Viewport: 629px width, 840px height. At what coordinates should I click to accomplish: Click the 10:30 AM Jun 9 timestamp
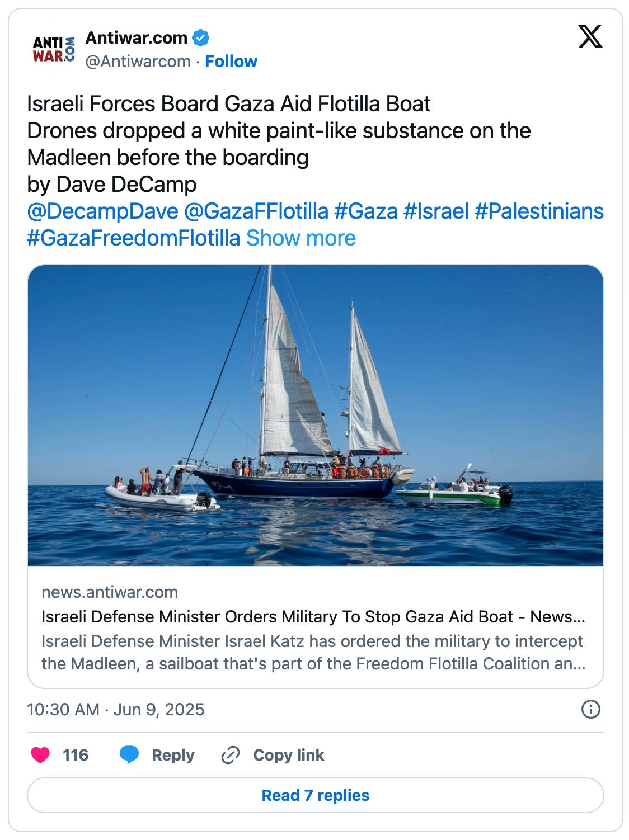coord(116,709)
